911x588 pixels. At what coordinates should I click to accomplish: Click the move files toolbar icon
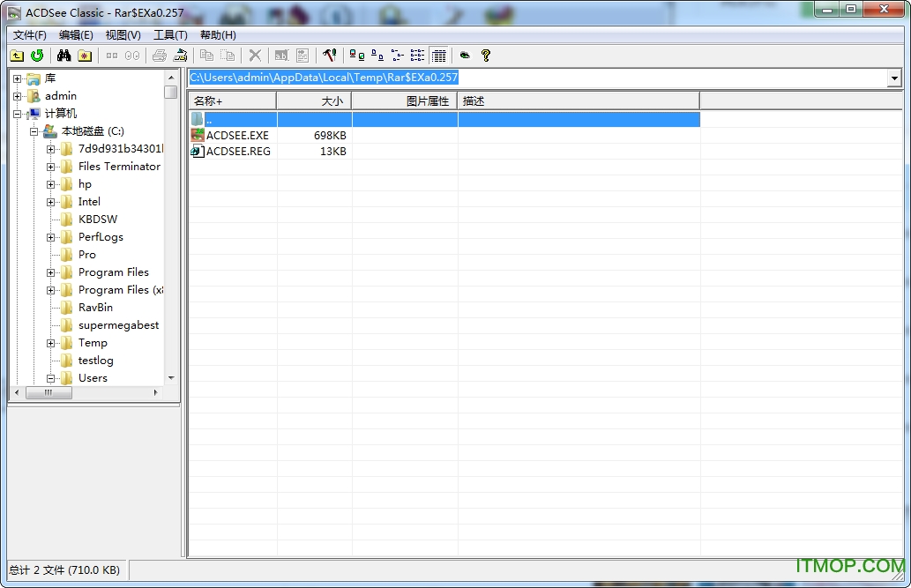(228, 56)
